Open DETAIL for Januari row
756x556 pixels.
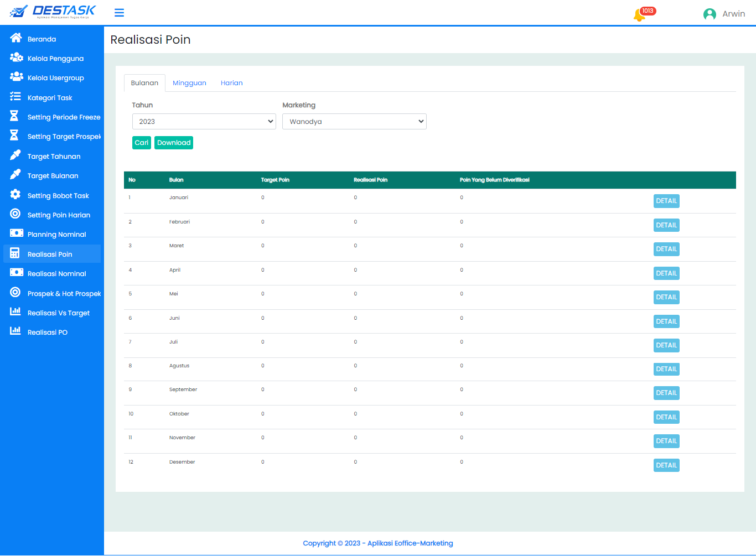point(666,201)
